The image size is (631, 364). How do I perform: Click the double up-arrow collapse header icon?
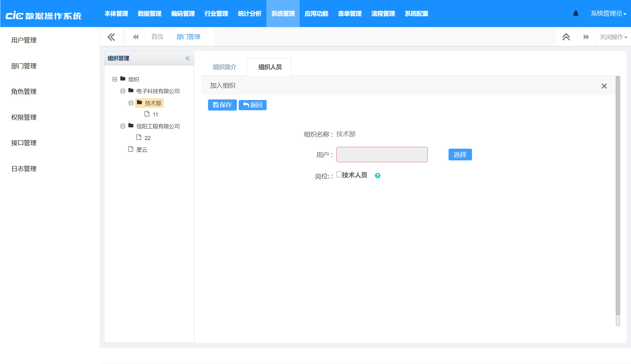pyautogui.click(x=566, y=37)
